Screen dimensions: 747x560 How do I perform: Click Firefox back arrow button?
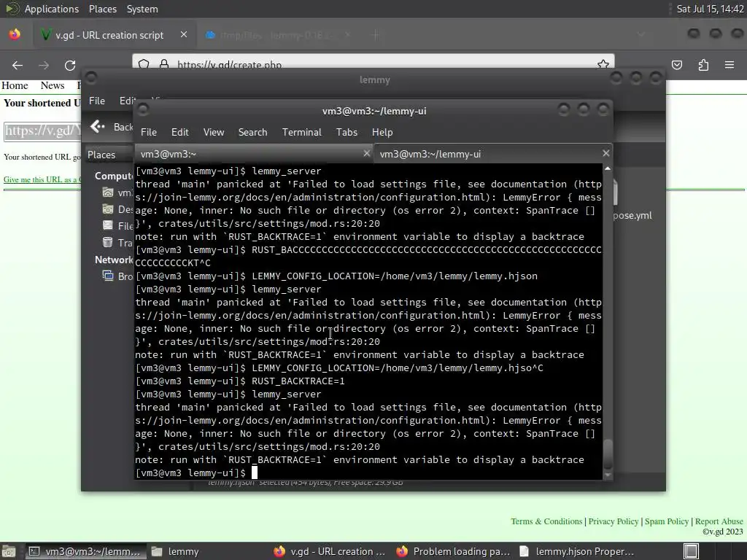pyautogui.click(x=18, y=65)
